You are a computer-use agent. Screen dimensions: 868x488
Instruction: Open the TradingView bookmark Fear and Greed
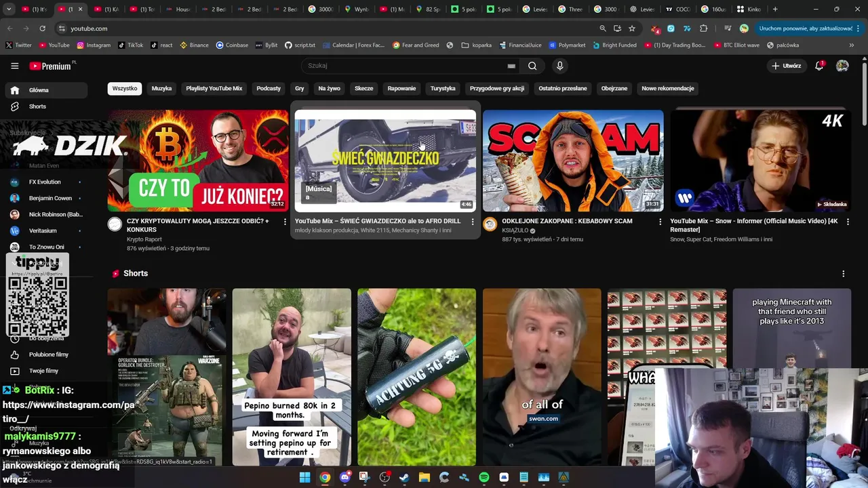(416, 45)
